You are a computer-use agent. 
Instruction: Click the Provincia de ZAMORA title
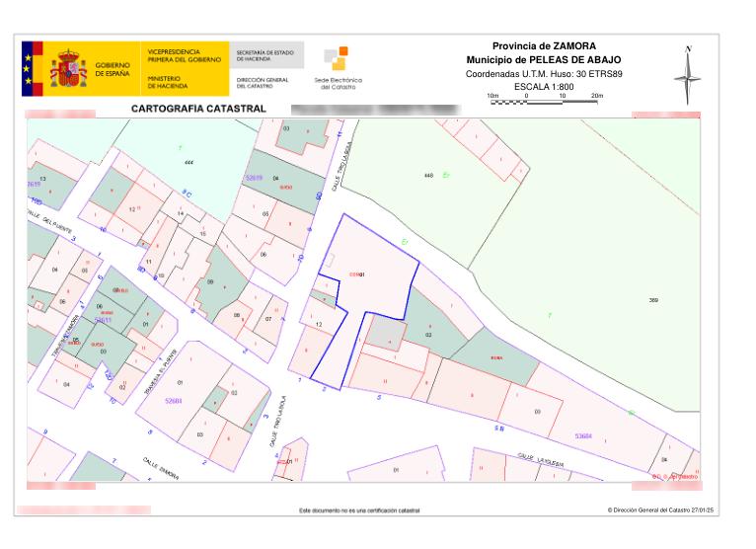click(542, 46)
